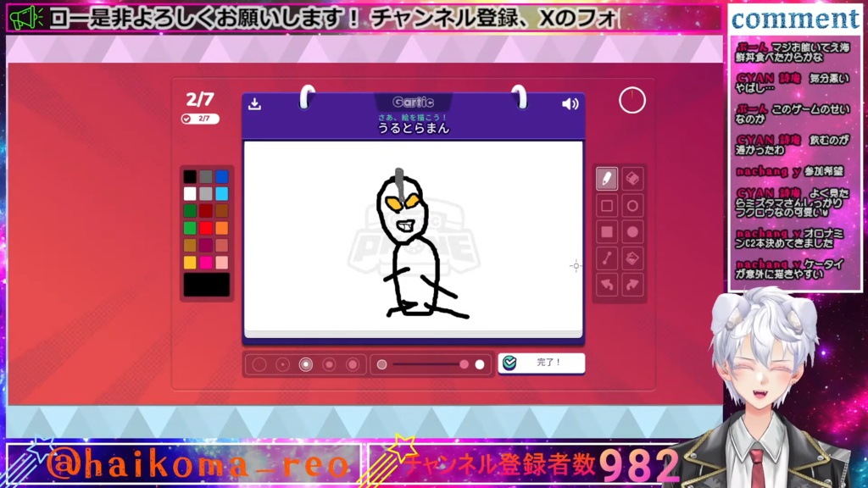Select the dark red color swatch
The height and width of the screenshot is (488, 868).
pos(206,211)
